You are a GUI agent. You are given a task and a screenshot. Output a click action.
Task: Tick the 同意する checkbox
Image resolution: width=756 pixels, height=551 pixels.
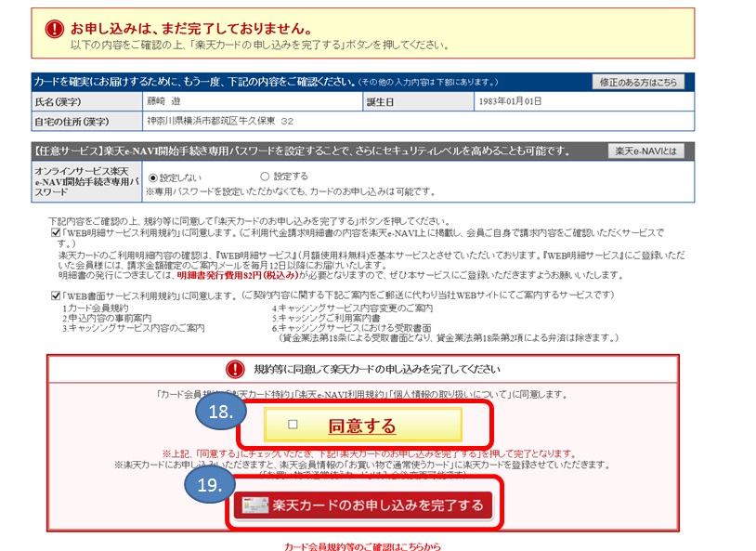292,425
